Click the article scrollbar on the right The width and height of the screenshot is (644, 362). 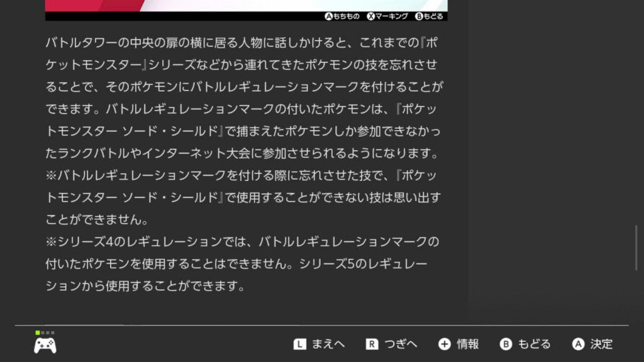tap(636, 248)
